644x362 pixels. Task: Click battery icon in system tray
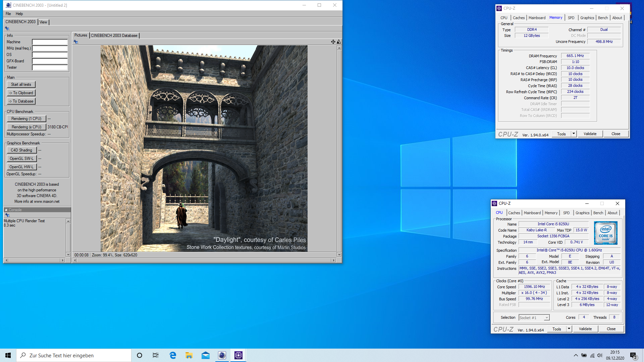(584, 355)
